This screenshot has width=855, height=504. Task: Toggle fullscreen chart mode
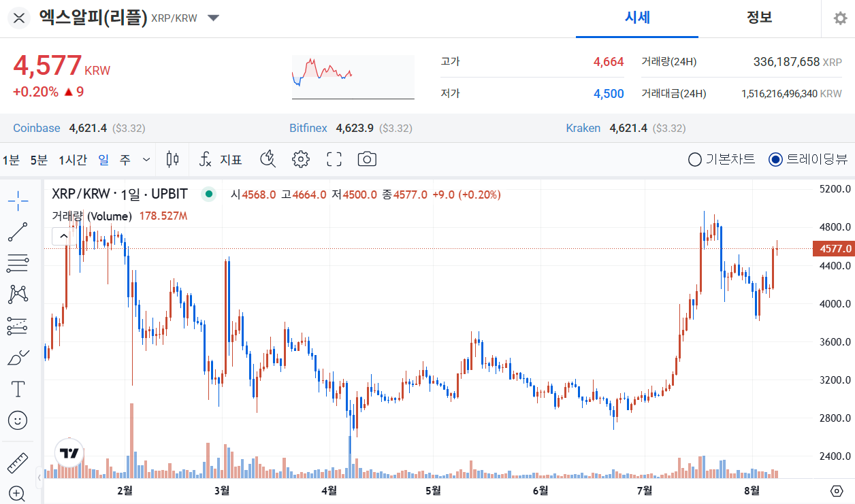pyautogui.click(x=334, y=160)
